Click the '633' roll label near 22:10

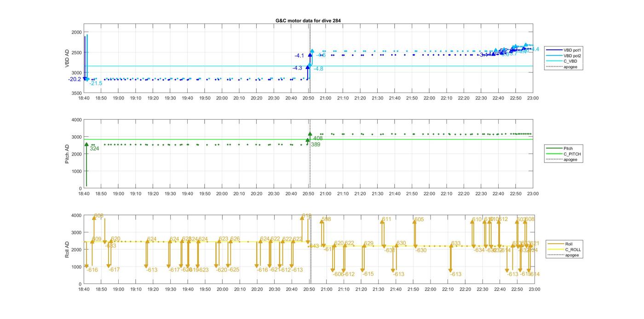pos(455,243)
